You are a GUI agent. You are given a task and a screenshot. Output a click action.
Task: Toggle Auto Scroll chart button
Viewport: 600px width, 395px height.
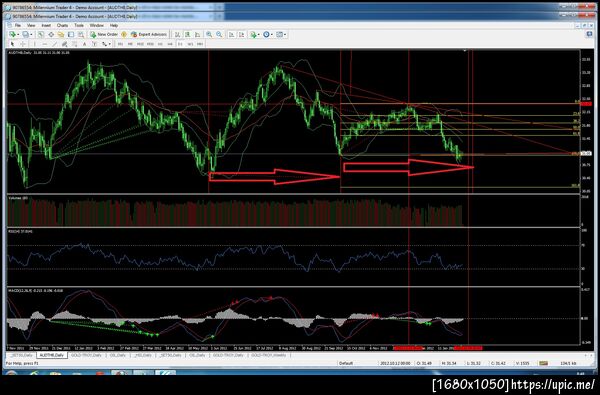(x=232, y=34)
